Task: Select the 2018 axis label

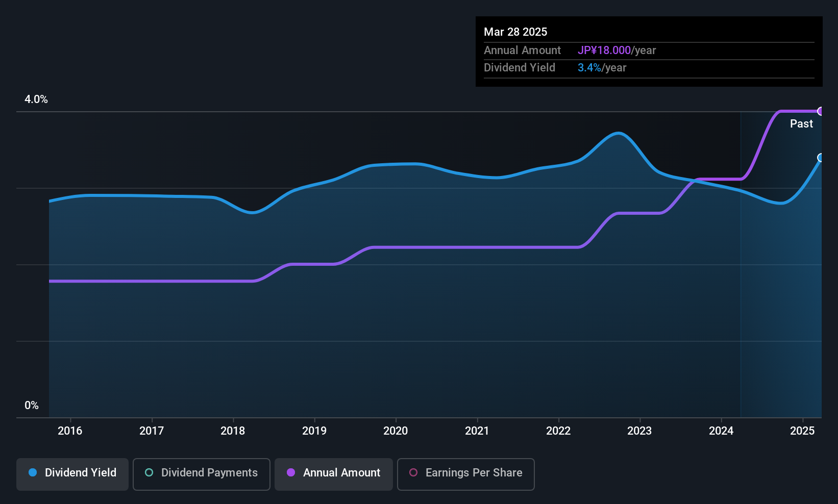Action: (x=233, y=431)
